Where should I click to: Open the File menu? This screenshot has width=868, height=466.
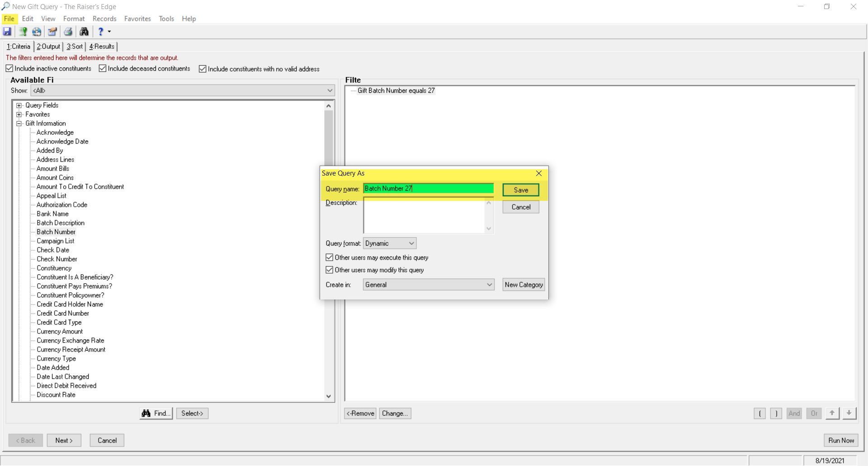(x=9, y=19)
